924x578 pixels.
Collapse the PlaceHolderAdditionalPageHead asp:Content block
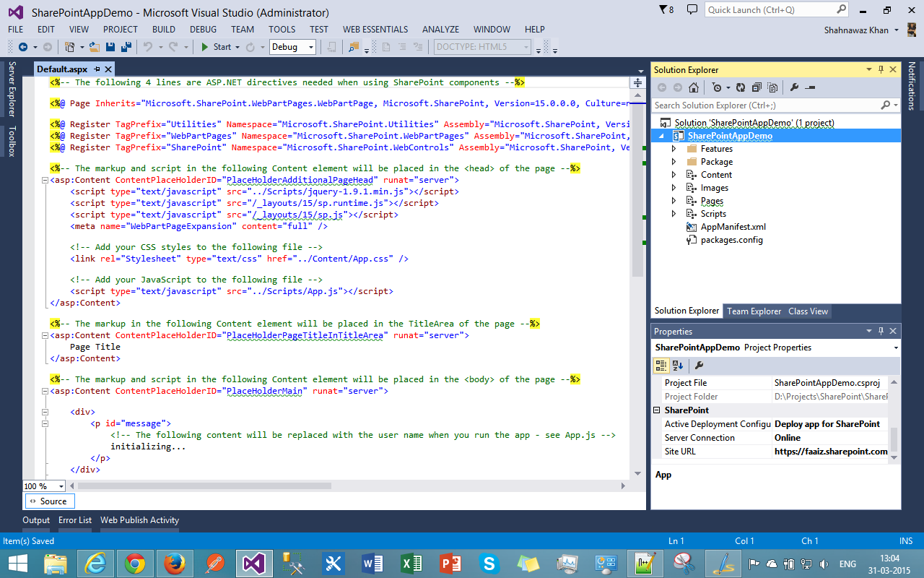point(45,181)
